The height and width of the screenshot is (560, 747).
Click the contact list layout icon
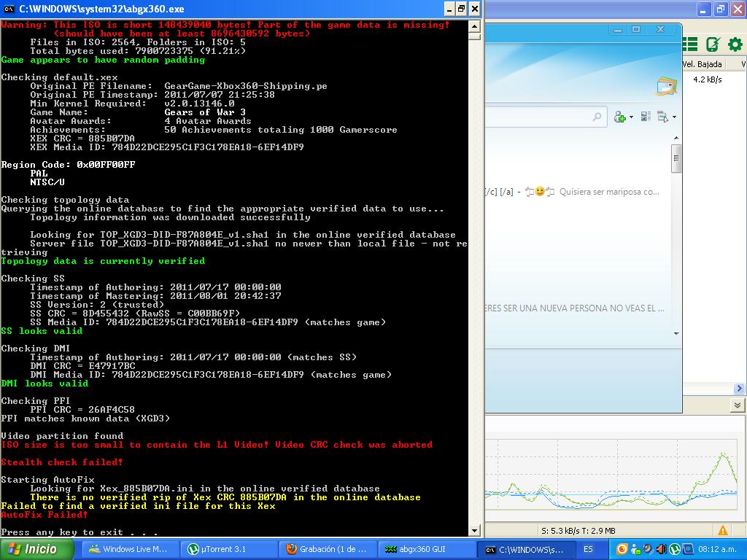[646, 117]
